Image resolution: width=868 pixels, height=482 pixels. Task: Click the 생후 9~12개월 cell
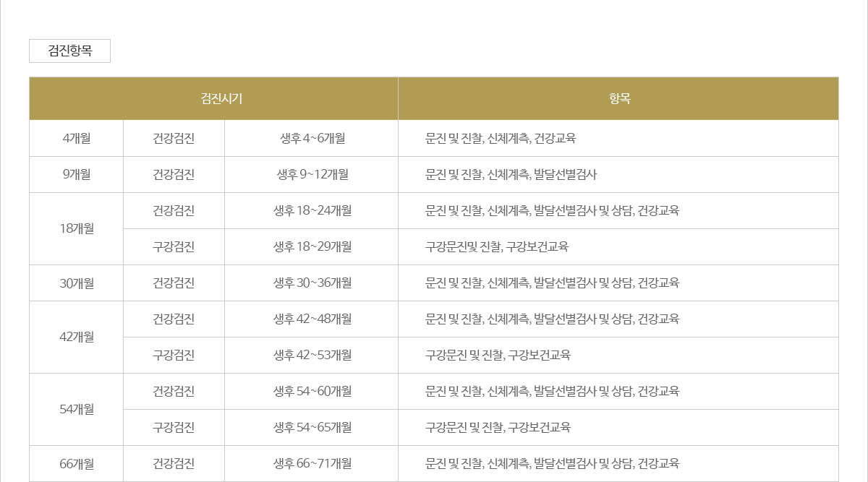(x=312, y=175)
